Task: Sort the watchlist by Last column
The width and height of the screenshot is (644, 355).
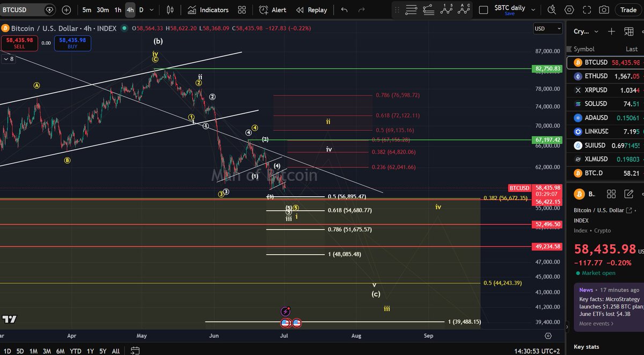Action: (632, 49)
